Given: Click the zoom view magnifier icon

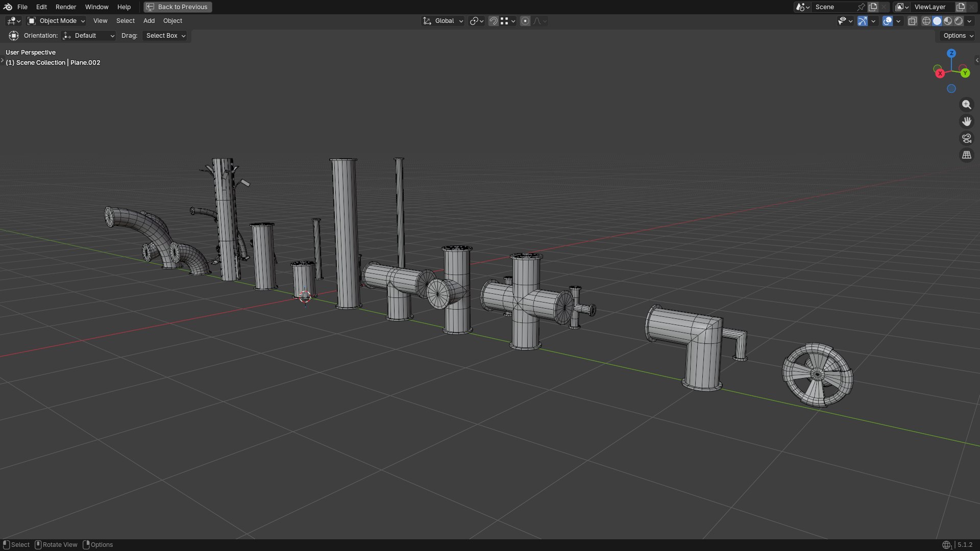Looking at the screenshot, I should [967, 105].
